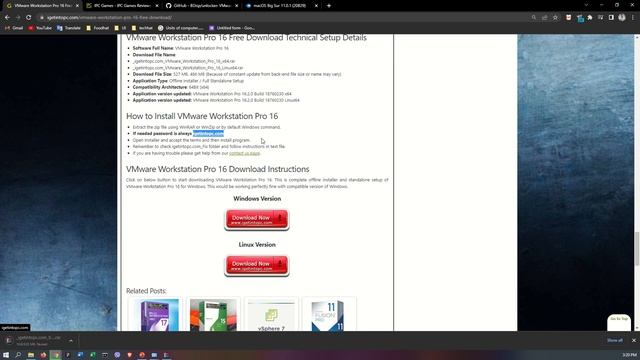Open Windows taskbar search
The image size is (640, 360).
(18, 355)
